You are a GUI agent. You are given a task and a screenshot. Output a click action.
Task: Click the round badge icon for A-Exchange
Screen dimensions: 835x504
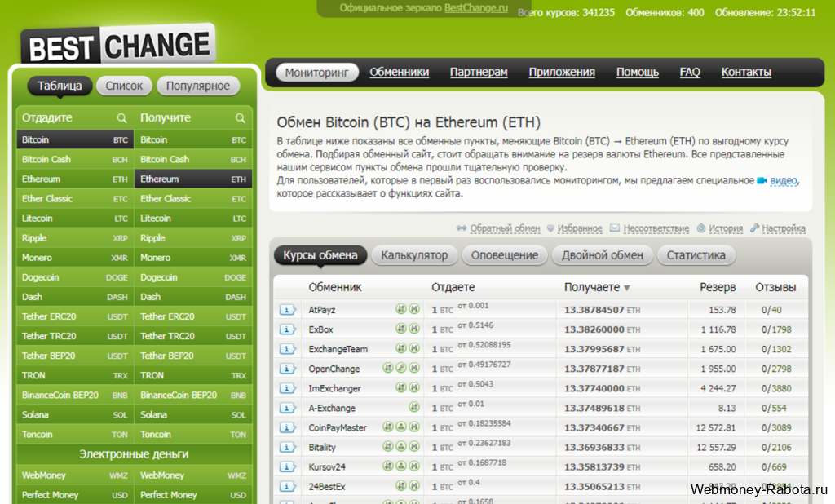tap(413, 407)
